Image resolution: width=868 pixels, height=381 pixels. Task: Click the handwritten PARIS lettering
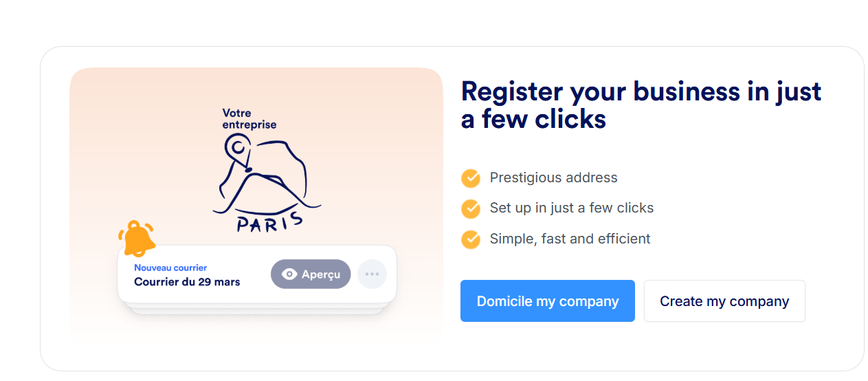point(269,221)
